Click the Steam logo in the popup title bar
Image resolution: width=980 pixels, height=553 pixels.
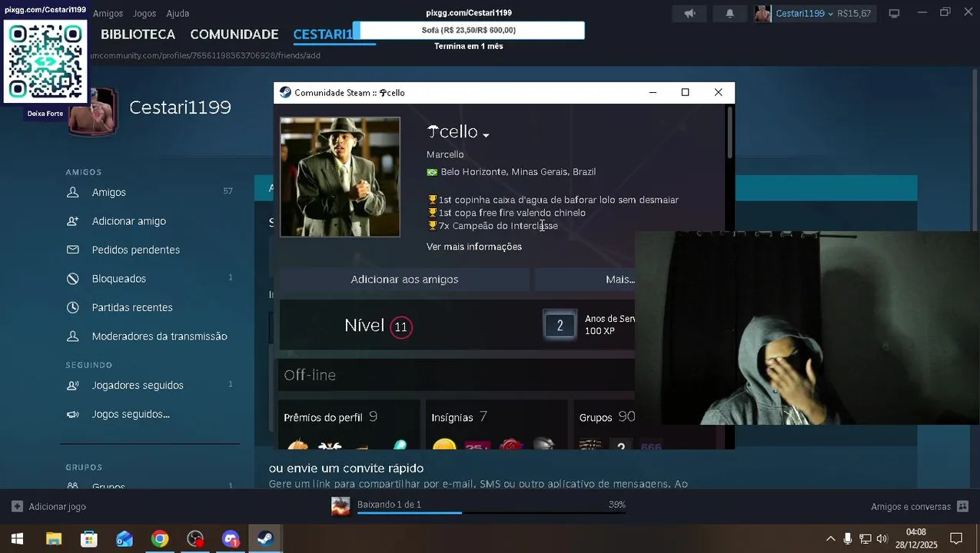click(x=285, y=92)
